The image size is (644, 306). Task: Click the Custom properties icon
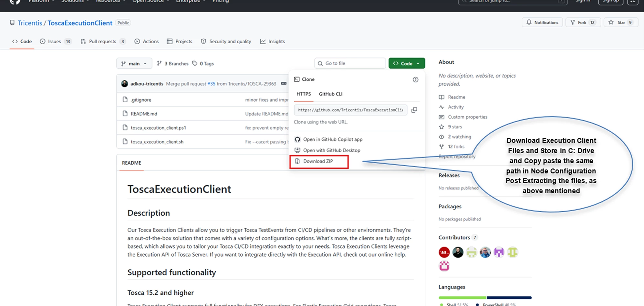coord(441,117)
